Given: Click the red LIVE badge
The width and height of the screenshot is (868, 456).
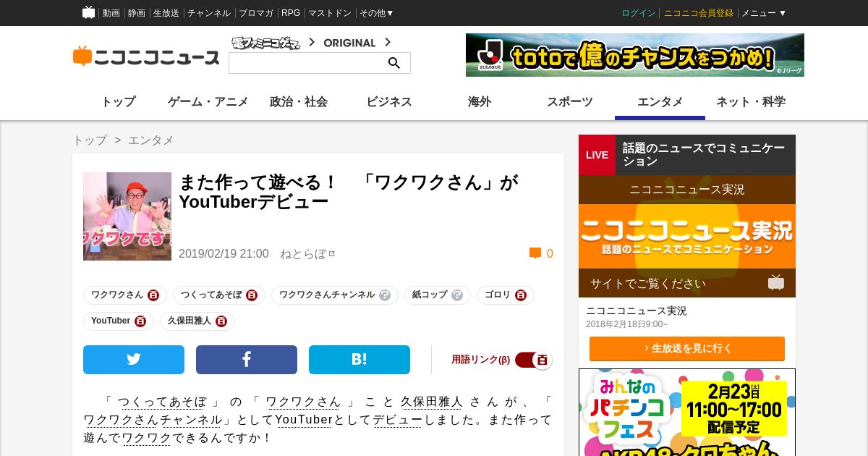Looking at the screenshot, I should tap(597, 155).
